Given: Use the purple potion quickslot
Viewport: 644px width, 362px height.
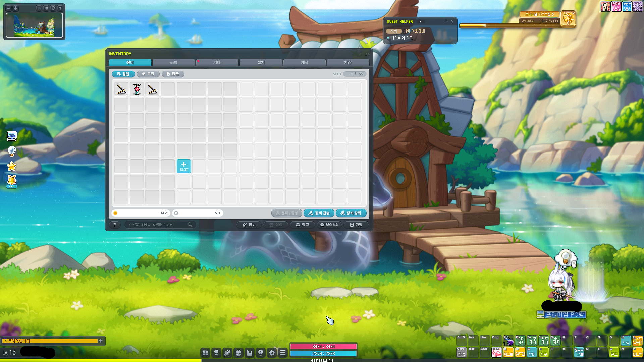Looking at the screenshot, I should (508, 341).
